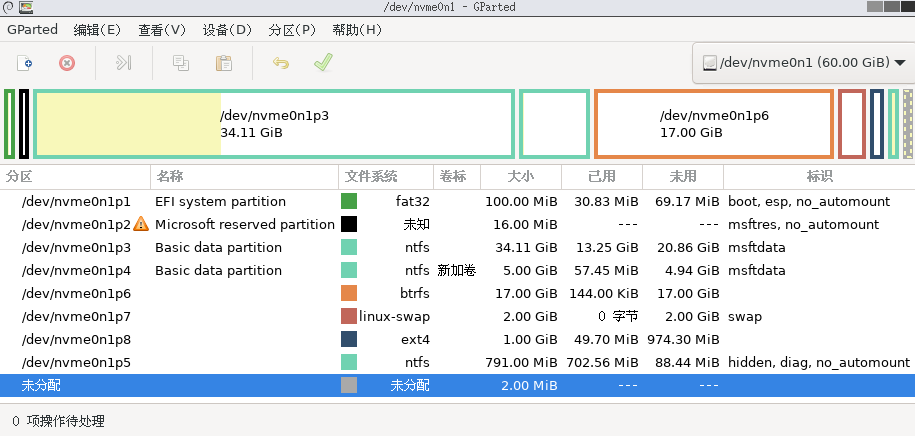Click the status text '0 项操作待处理'
Image resolution: width=915 pixels, height=436 pixels.
point(58,420)
